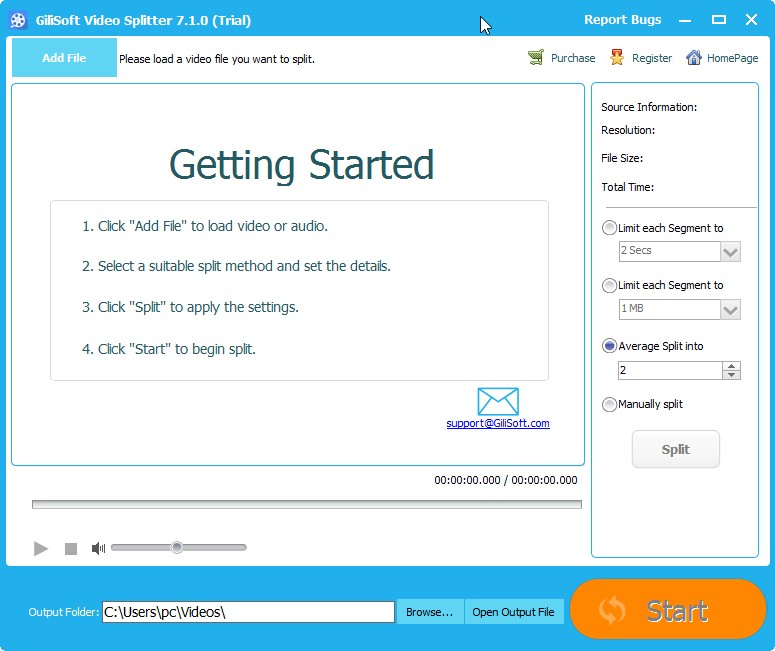The height and width of the screenshot is (651, 775).
Task: Select second Limit each Segment to radio (MB)
Action: (x=609, y=285)
